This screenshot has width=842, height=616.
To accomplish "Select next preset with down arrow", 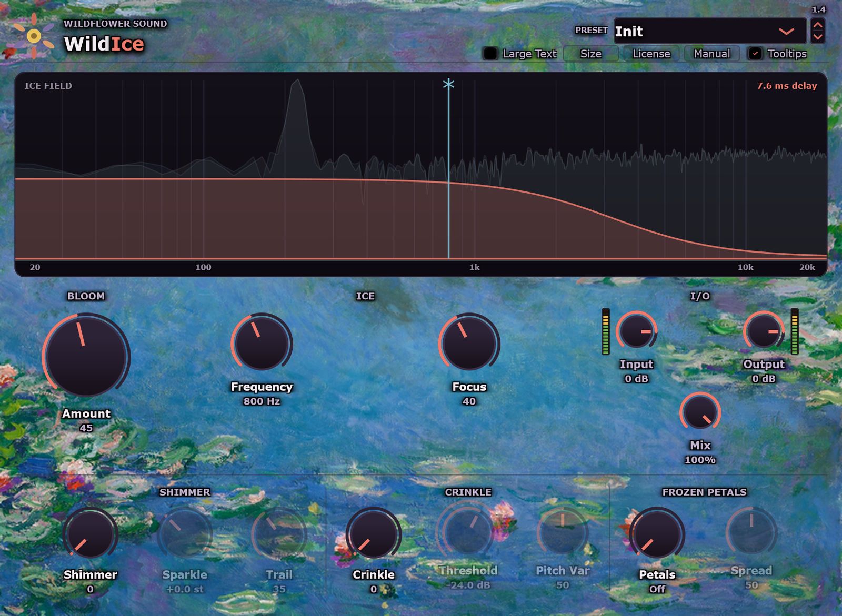I will [x=817, y=37].
